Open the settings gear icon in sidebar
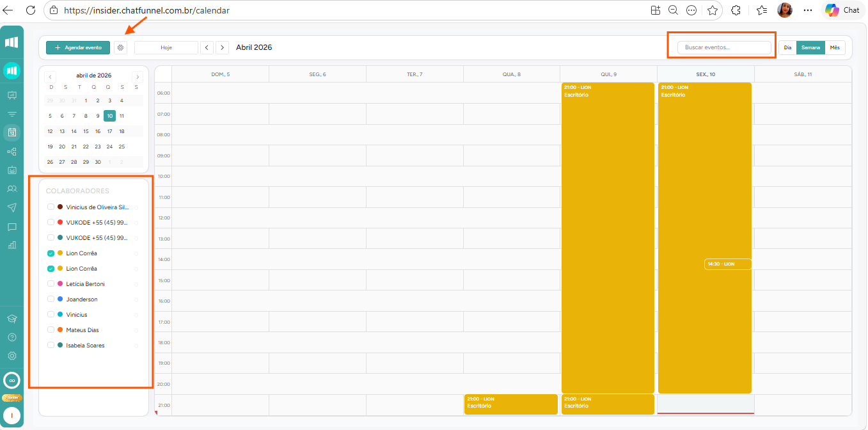The width and height of the screenshot is (868, 430). pos(12,356)
